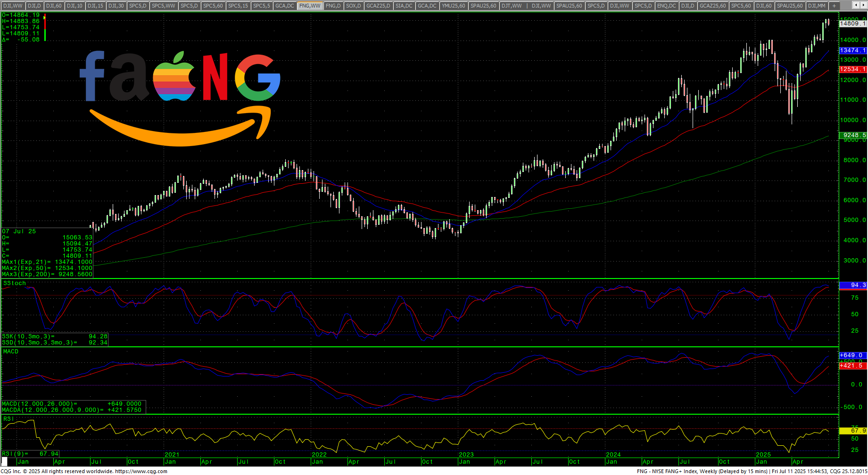Click the blue 13474.1 moving average tag

coord(853,50)
